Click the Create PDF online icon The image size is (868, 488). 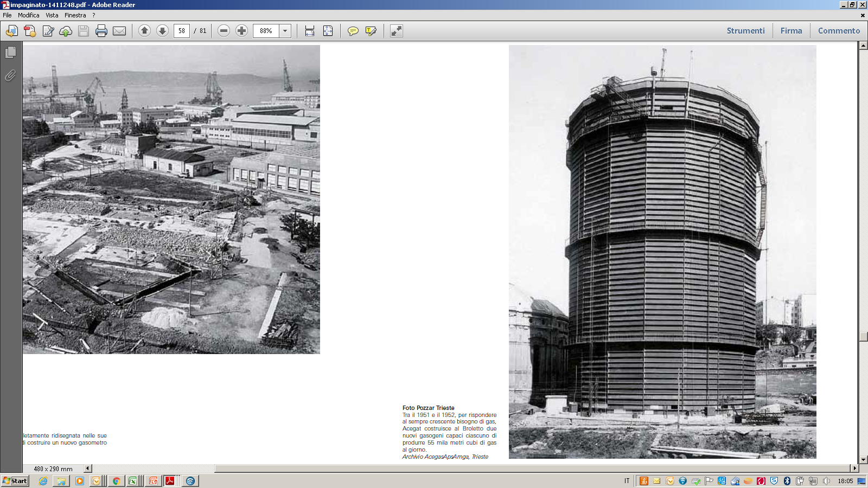(x=30, y=31)
